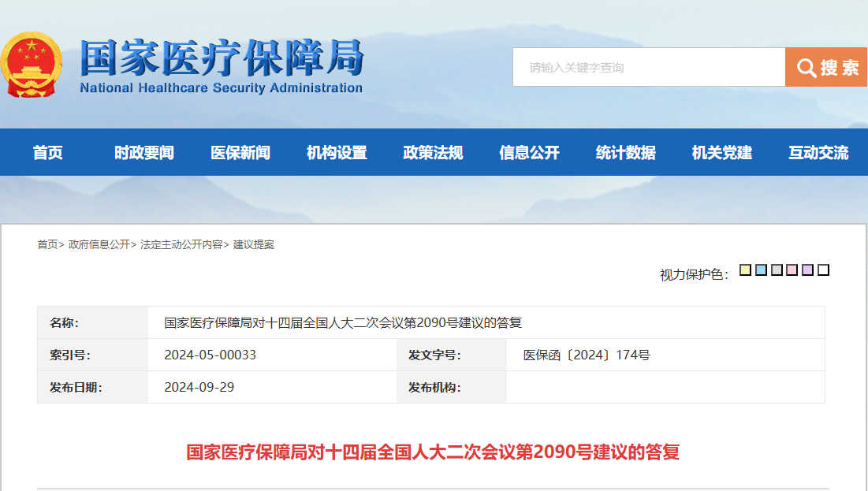The height and width of the screenshot is (491, 868).
Task: Select the yellow eye-protection color swatch
Action: pyautogui.click(x=745, y=270)
